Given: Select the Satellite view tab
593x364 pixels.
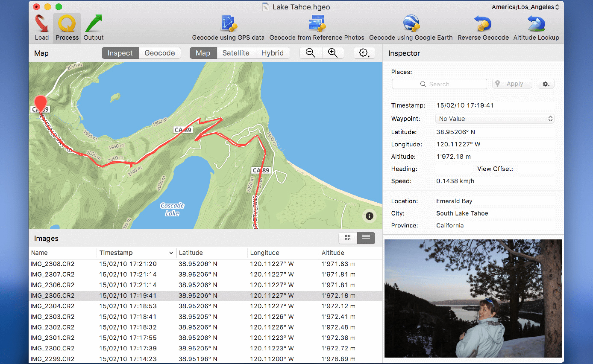Looking at the screenshot, I should [236, 53].
